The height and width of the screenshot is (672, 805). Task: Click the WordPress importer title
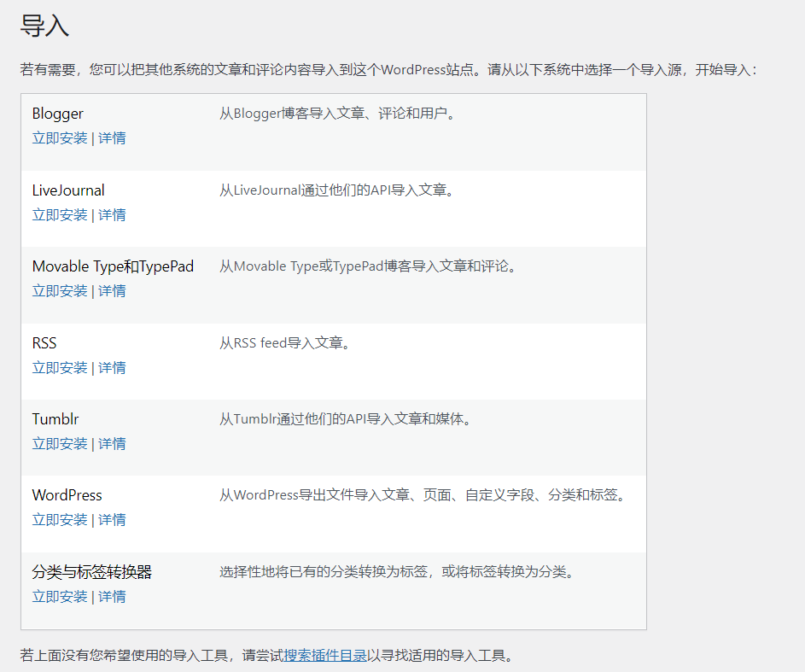[67, 495]
